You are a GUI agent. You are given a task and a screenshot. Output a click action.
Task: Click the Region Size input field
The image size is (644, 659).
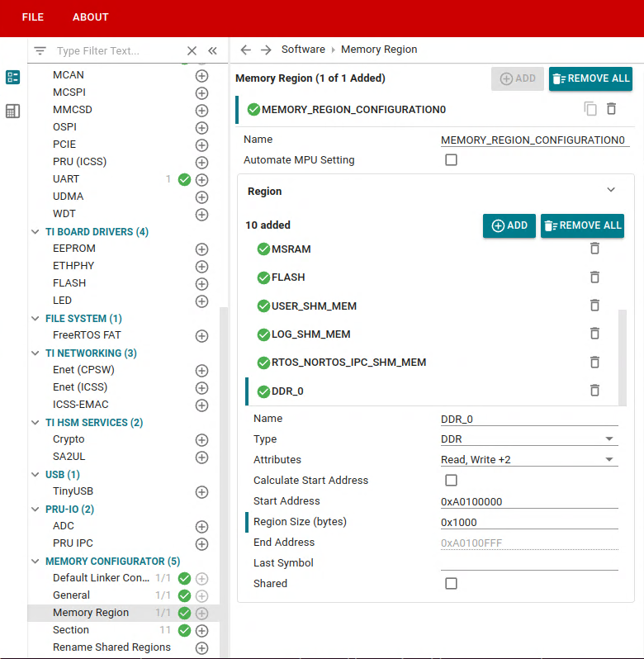pyautogui.click(x=528, y=522)
